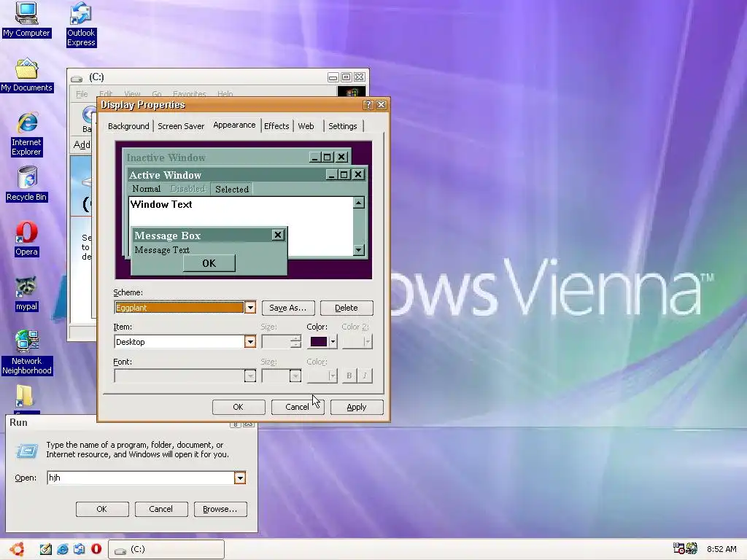Apply the Display Properties changes
The height and width of the screenshot is (560, 747).
(x=356, y=407)
